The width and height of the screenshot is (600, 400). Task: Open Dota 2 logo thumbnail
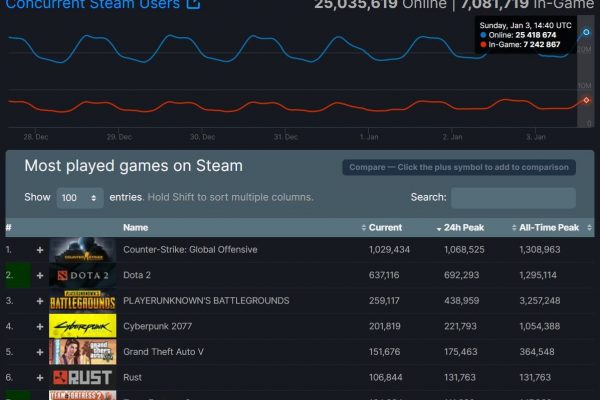click(83, 275)
